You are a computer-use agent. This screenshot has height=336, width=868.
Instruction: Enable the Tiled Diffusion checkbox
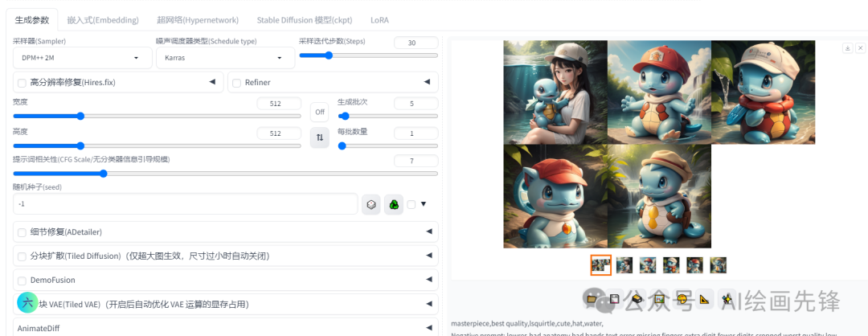pos(23,256)
